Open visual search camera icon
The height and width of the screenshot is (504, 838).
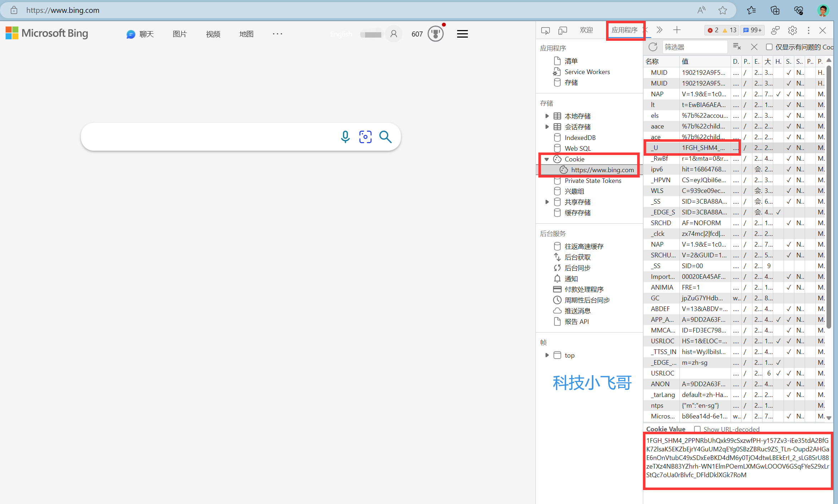pos(365,137)
